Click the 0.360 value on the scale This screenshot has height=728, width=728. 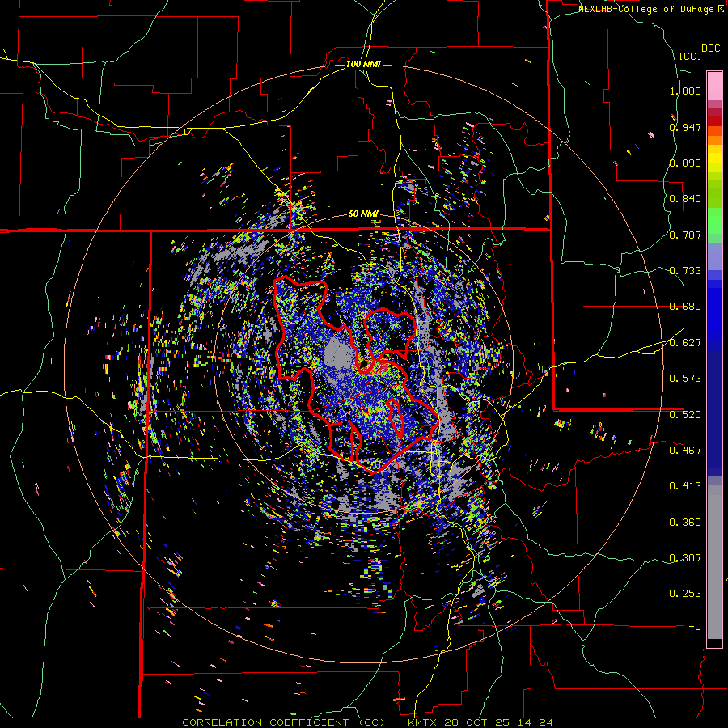pos(685,523)
